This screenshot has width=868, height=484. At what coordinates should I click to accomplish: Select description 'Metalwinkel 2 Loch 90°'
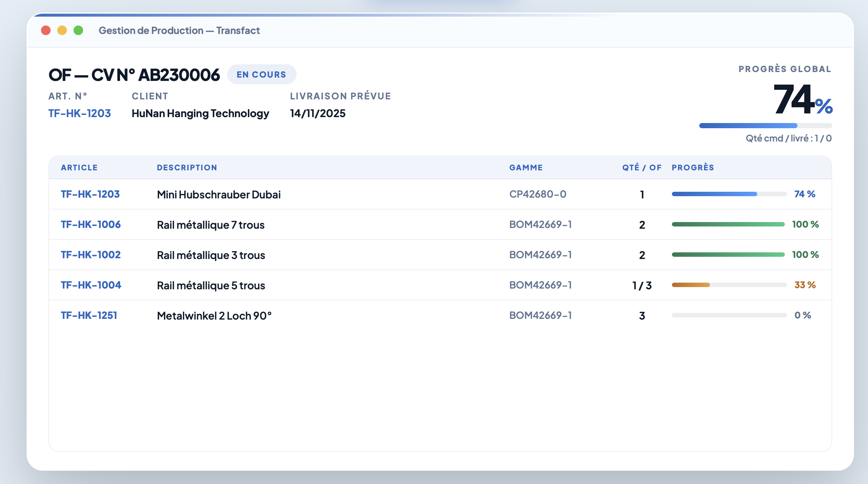pyautogui.click(x=214, y=316)
